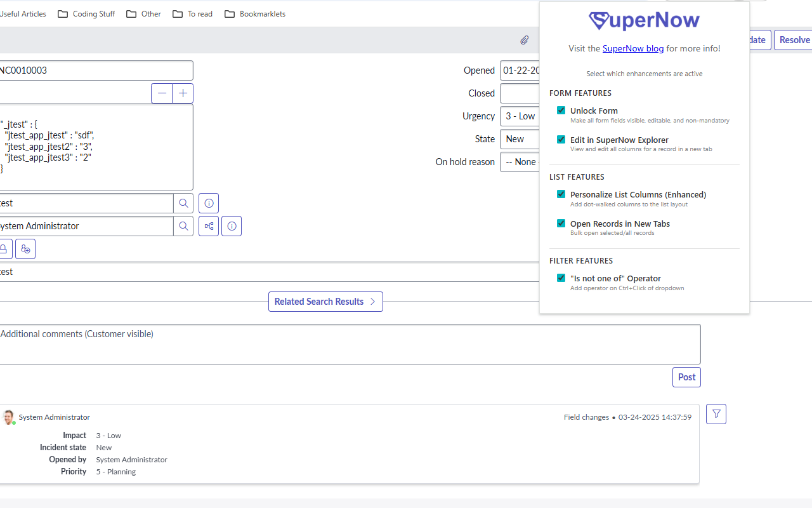This screenshot has width=812, height=508.
Task: Click the 'FORM FEATURES' heading
Action: click(x=580, y=93)
